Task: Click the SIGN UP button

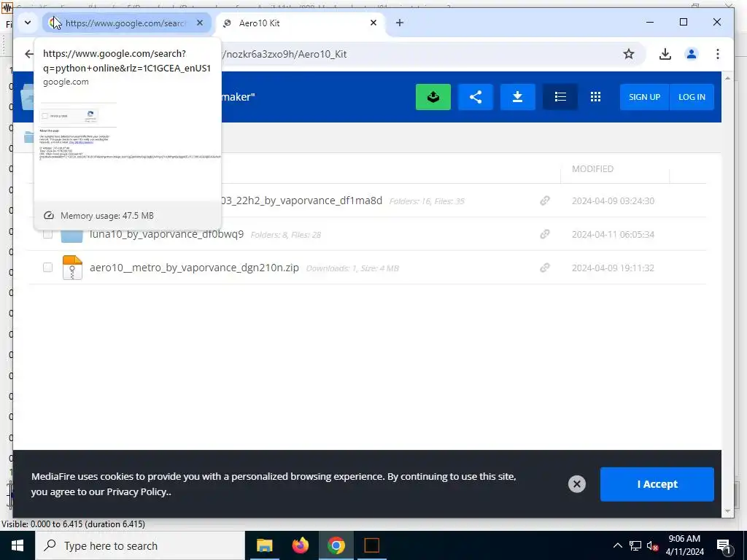Action: (644, 97)
